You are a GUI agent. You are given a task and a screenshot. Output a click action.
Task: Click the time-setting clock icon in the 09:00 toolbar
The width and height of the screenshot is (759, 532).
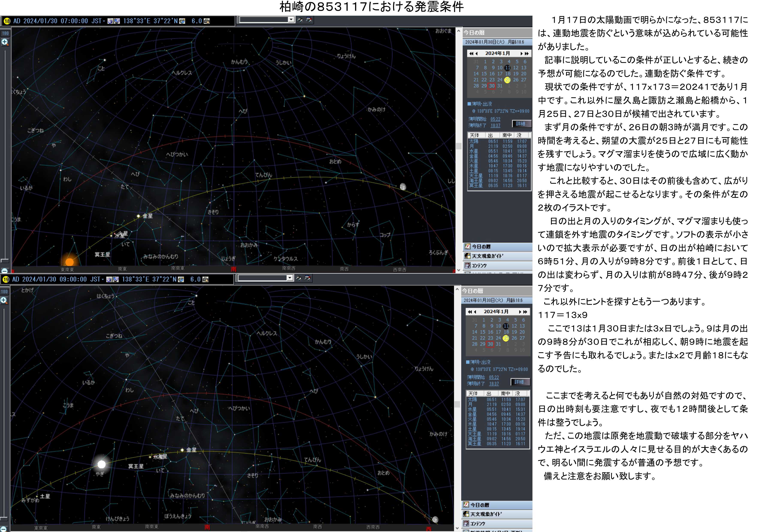[109, 279]
